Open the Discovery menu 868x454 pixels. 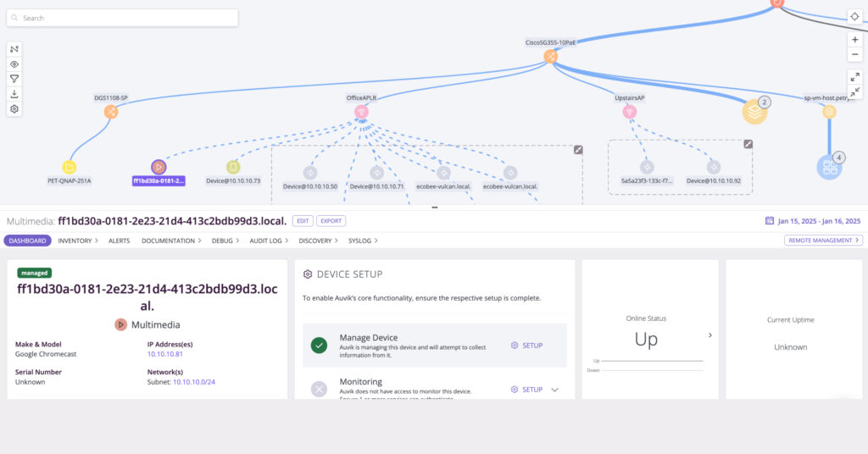point(319,241)
